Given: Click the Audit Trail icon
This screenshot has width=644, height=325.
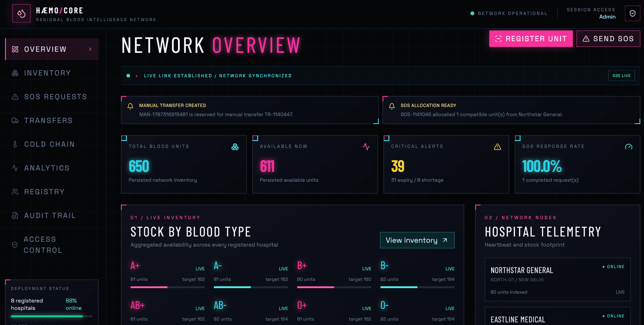Looking at the screenshot, I should 15,215.
